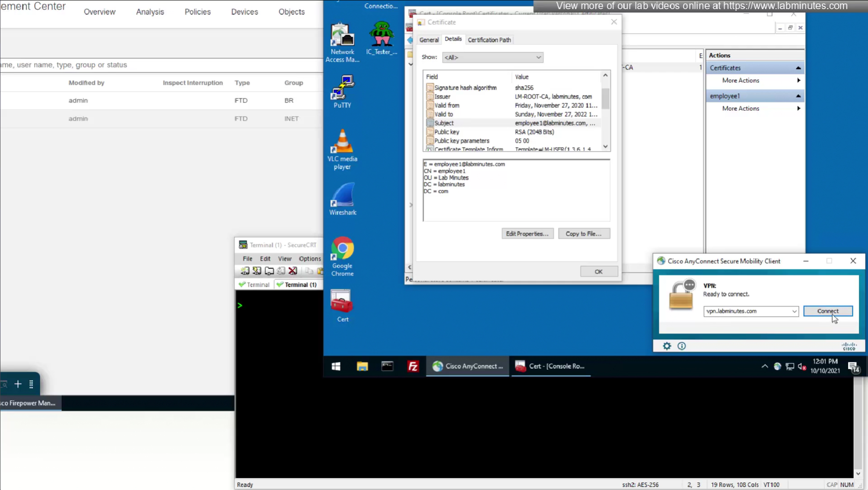868x490 pixels.
Task: Click the red X disconnect icon in SecureCRT toolbar
Action: coord(293,271)
